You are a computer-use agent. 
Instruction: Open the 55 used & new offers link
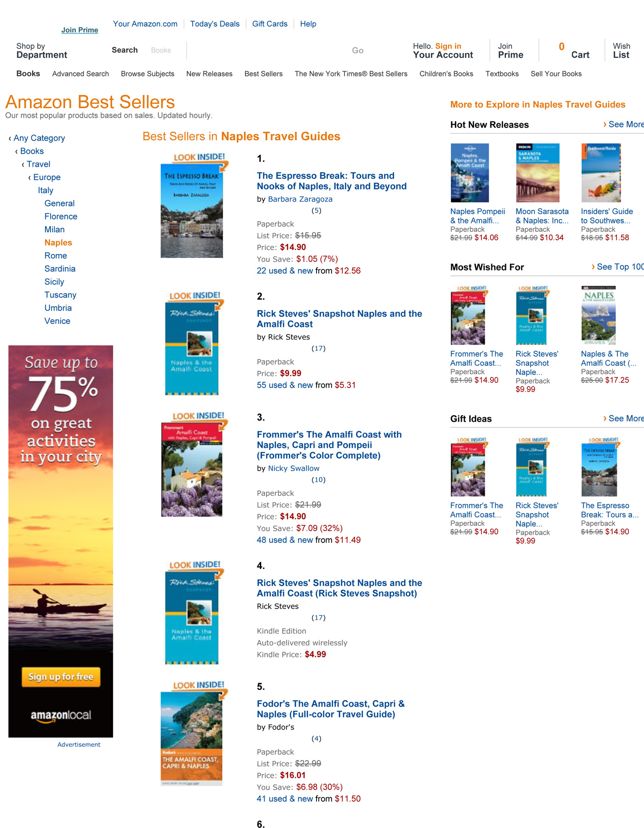[x=285, y=385]
